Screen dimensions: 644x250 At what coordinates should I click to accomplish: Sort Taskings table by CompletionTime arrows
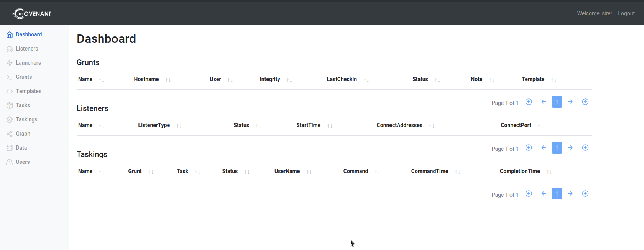549,172
